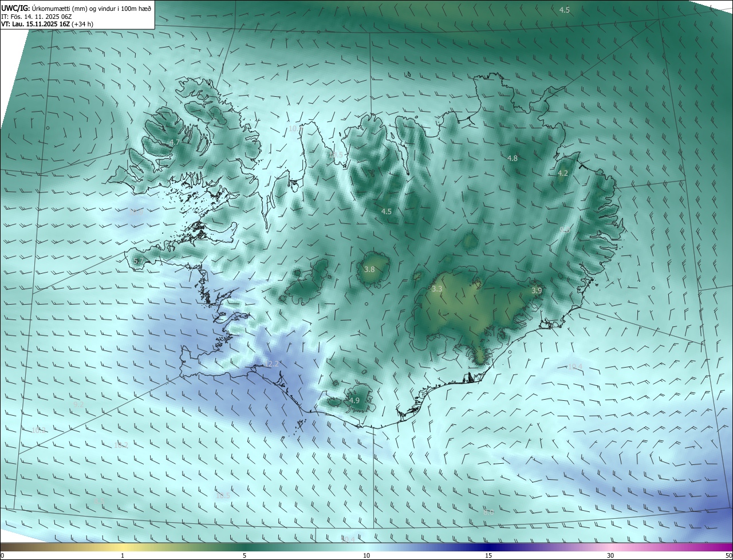
Task: Click the color scale tick label '5'
Action: (x=245, y=555)
